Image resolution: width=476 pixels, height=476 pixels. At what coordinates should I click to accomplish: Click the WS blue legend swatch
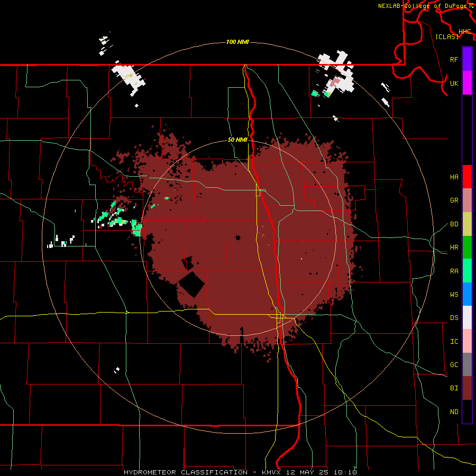pyautogui.click(x=467, y=294)
